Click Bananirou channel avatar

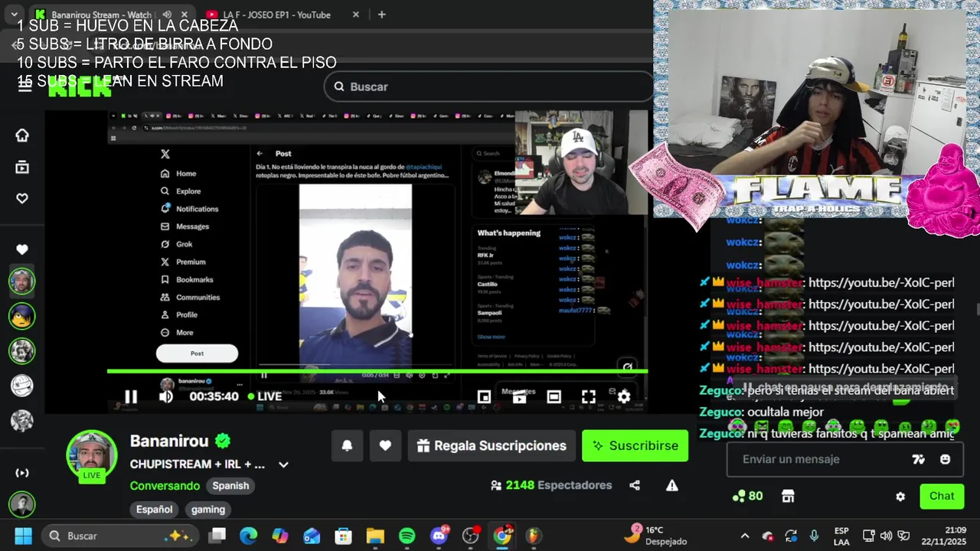point(92,455)
